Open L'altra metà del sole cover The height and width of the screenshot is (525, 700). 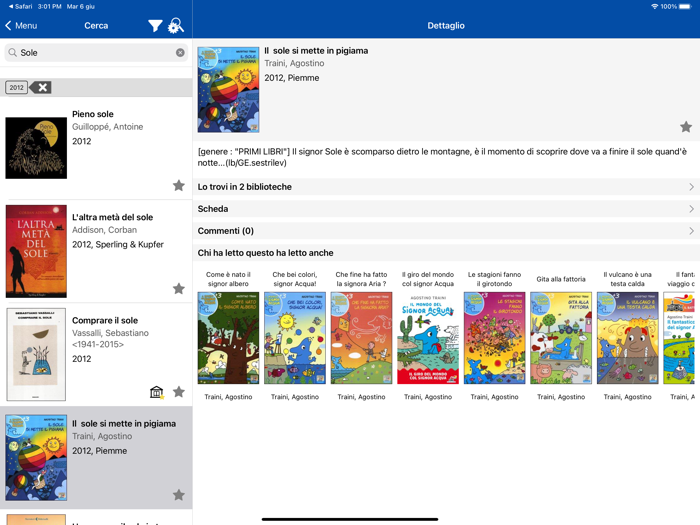point(36,251)
